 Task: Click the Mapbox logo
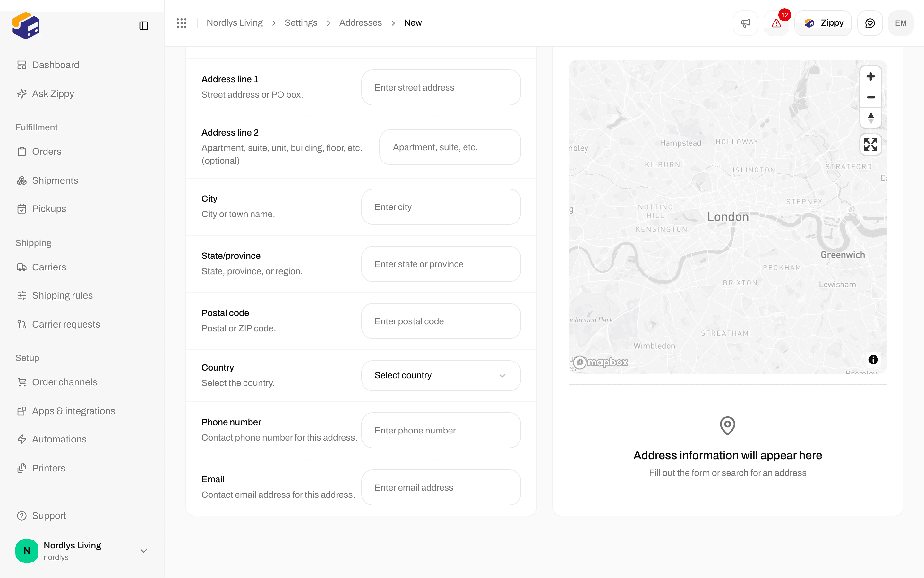point(601,362)
